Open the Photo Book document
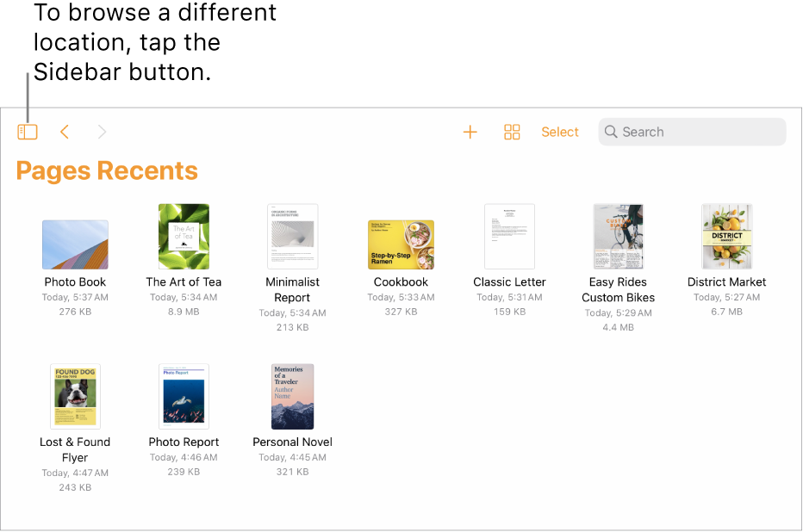 tap(76, 244)
